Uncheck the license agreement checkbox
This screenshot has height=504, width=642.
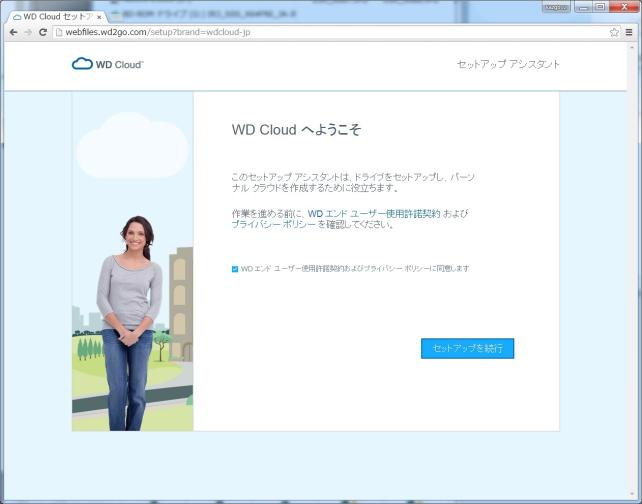tap(235, 269)
